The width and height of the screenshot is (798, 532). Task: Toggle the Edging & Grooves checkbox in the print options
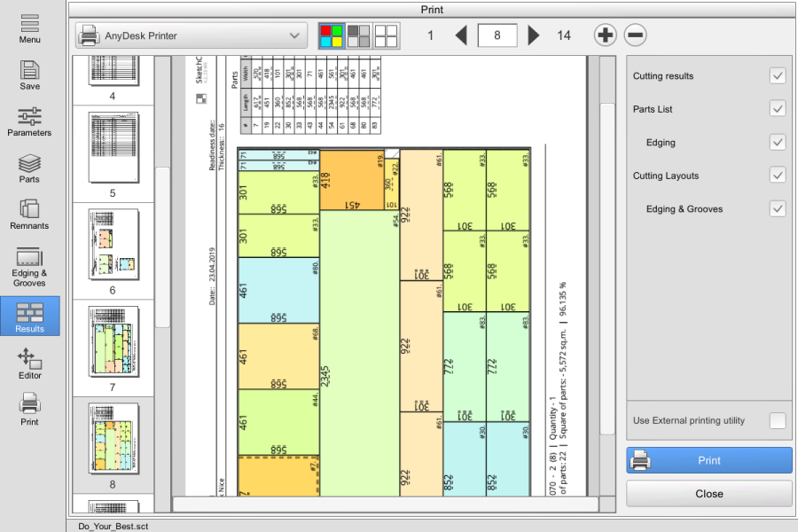pos(778,208)
